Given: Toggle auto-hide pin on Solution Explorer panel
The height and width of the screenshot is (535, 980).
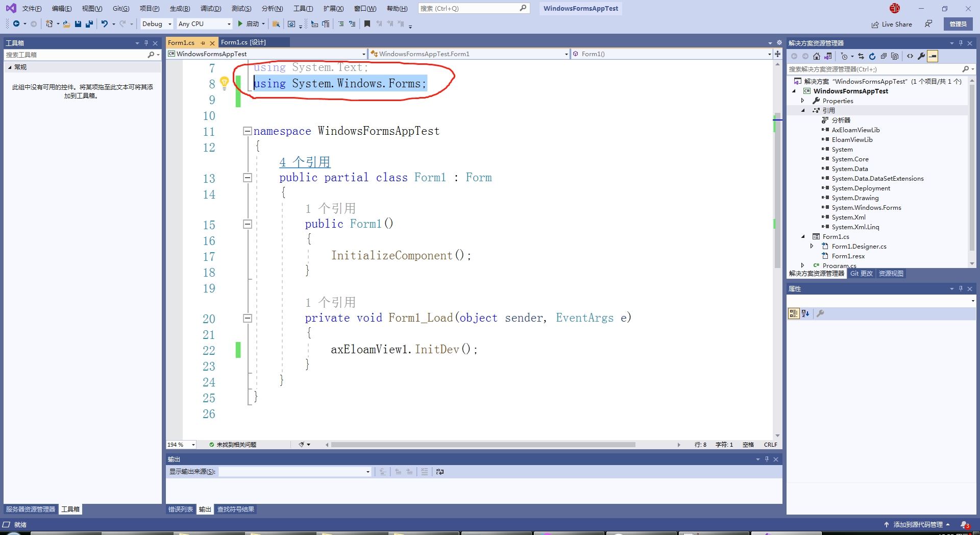Looking at the screenshot, I should (961, 43).
